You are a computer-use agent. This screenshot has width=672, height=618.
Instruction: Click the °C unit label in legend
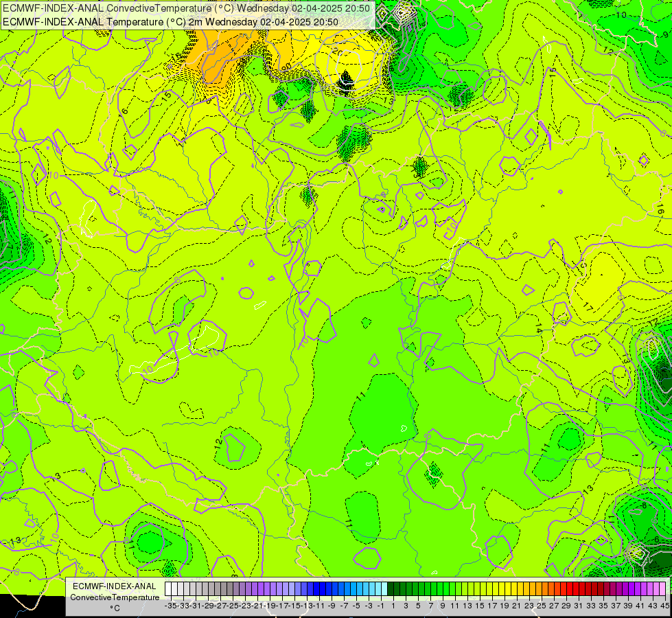click(x=115, y=608)
